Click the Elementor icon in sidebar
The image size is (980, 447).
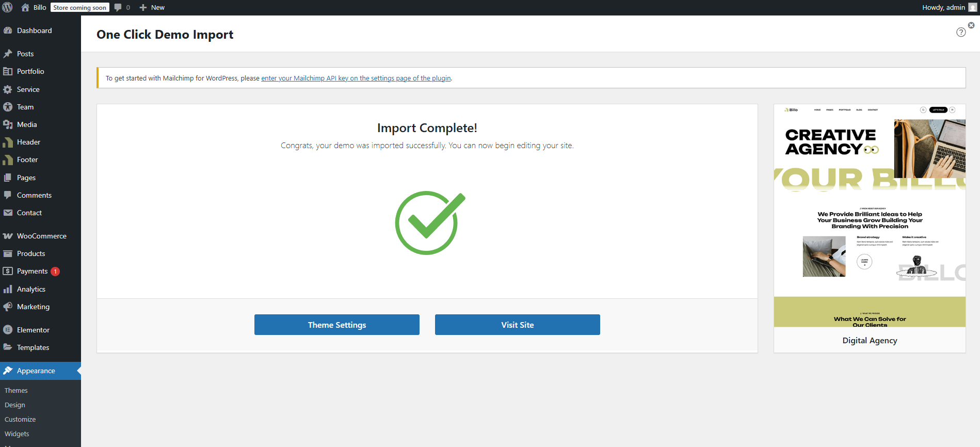click(8, 330)
